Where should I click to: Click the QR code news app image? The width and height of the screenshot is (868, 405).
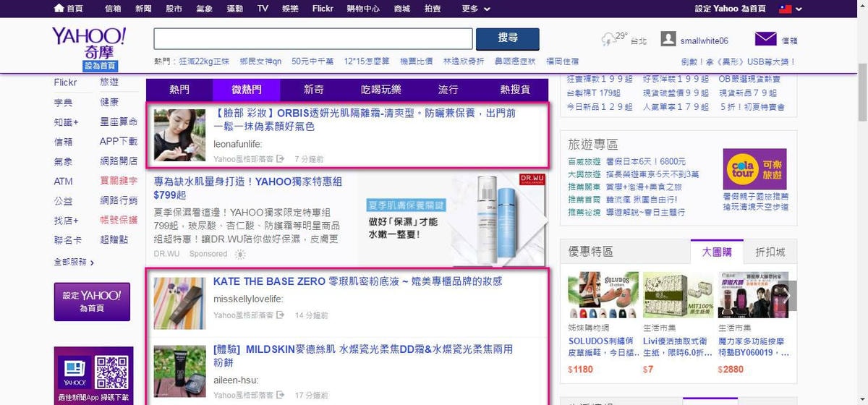point(111,372)
